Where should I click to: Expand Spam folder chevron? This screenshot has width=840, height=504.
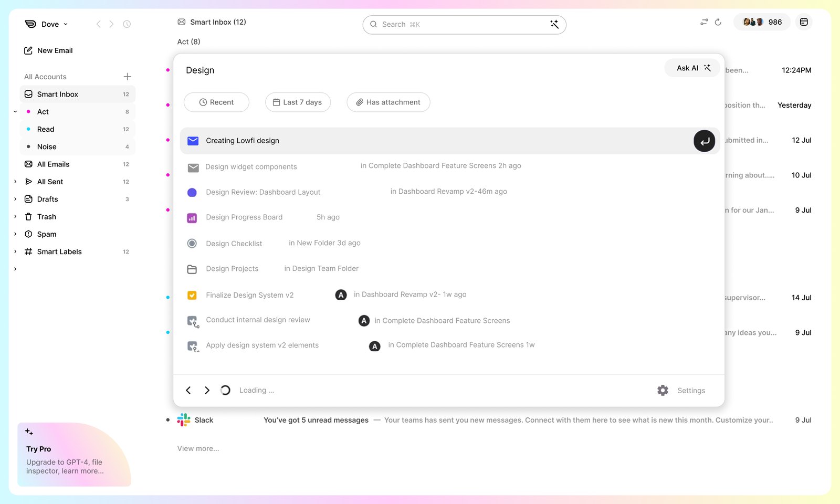pos(15,234)
